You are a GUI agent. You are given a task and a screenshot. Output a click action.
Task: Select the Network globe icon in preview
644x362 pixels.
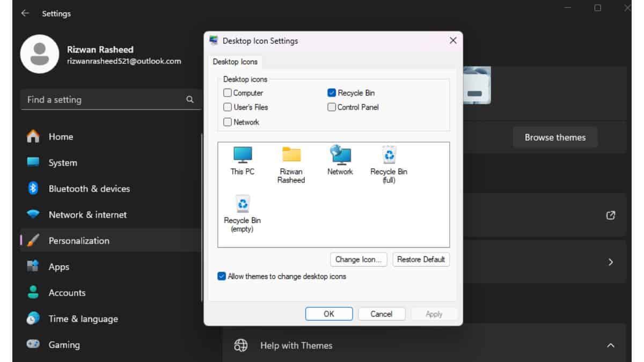click(339, 156)
